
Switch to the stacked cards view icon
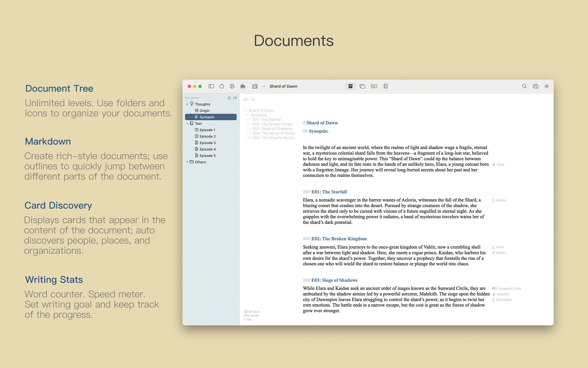click(362, 86)
